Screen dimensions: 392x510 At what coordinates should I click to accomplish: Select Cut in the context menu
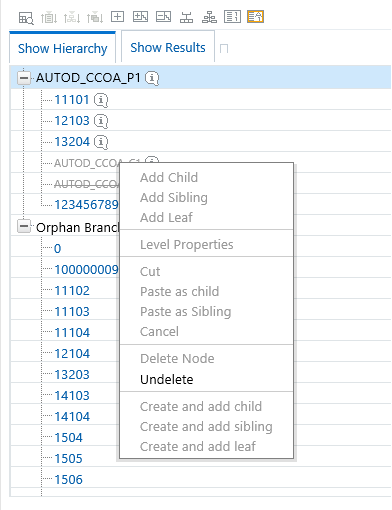click(150, 271)
